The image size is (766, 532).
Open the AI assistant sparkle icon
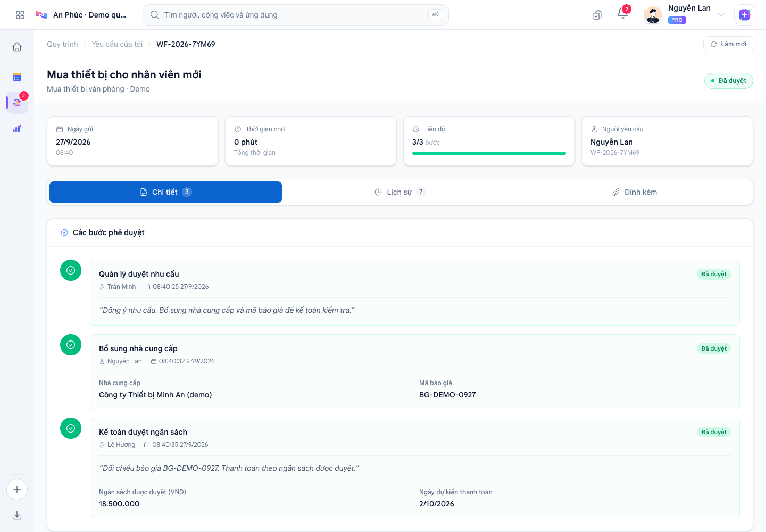745,15
